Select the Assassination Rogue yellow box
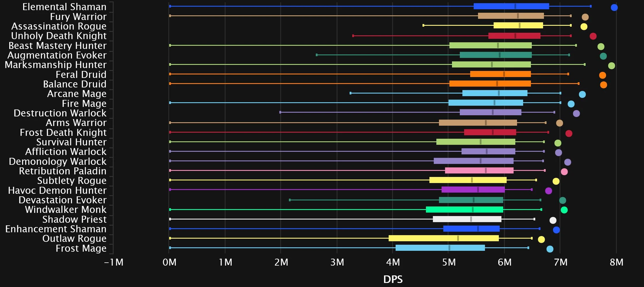Screen dimensions: 644x287 tap(518, 25)
